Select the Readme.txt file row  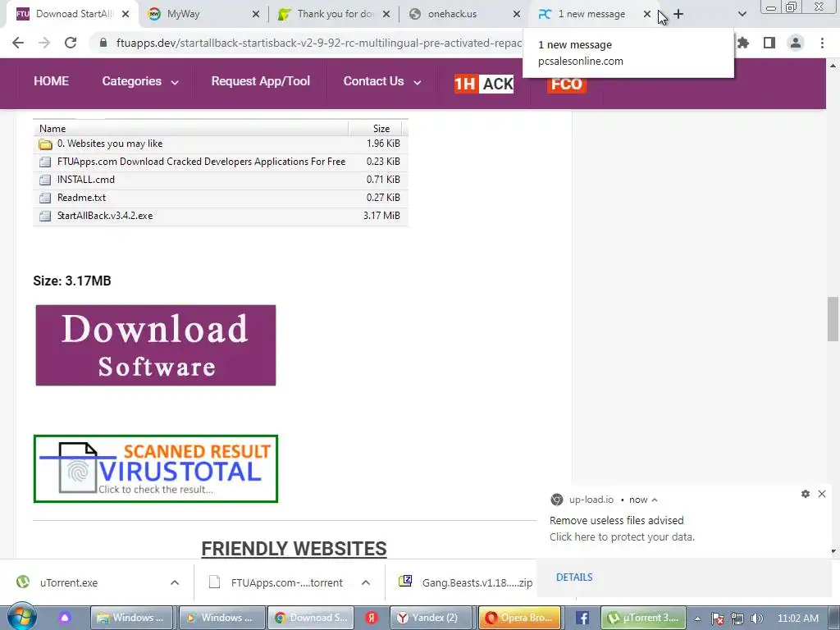pos(220,198)
